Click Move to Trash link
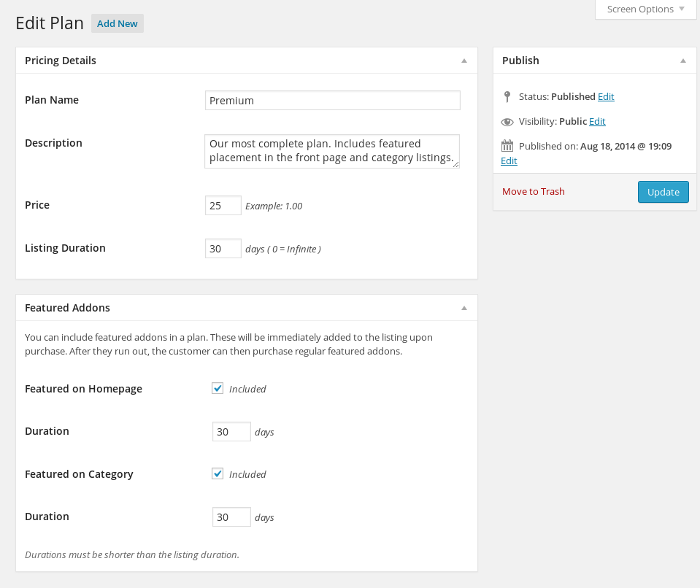Image resolution: width=700 pixels, height=588 pixels. click(x=533, y=191)
